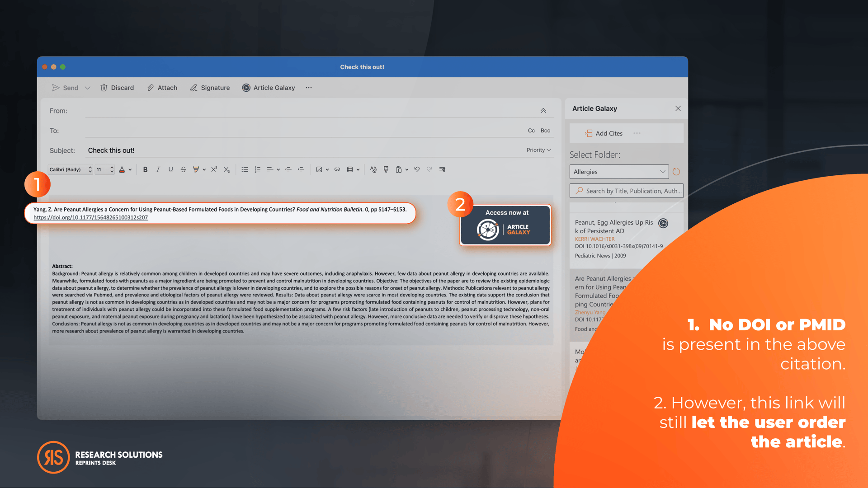Apply the red font color
Image resolution: width=868 pixels, height=488 pixels.
click(x=122, y=169)
